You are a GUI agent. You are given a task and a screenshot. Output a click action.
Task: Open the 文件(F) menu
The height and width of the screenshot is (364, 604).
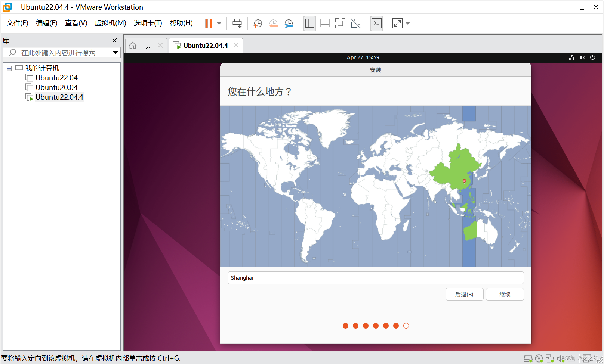[x=18, y=23]
